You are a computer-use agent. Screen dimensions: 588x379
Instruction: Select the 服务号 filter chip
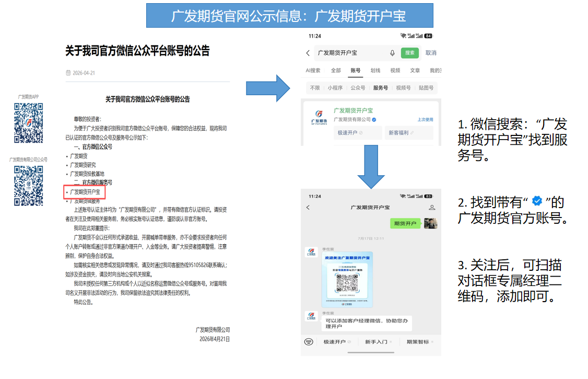pos(381,88)
